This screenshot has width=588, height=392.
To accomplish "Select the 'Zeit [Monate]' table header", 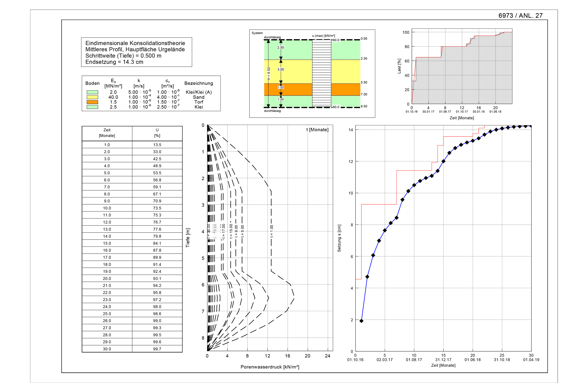I will pos(107,133).
